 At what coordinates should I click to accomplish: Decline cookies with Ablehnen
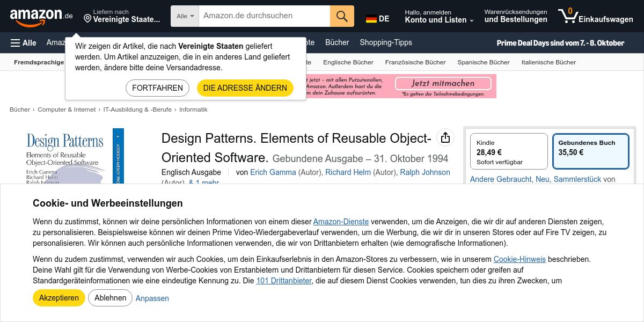(110, 298)
